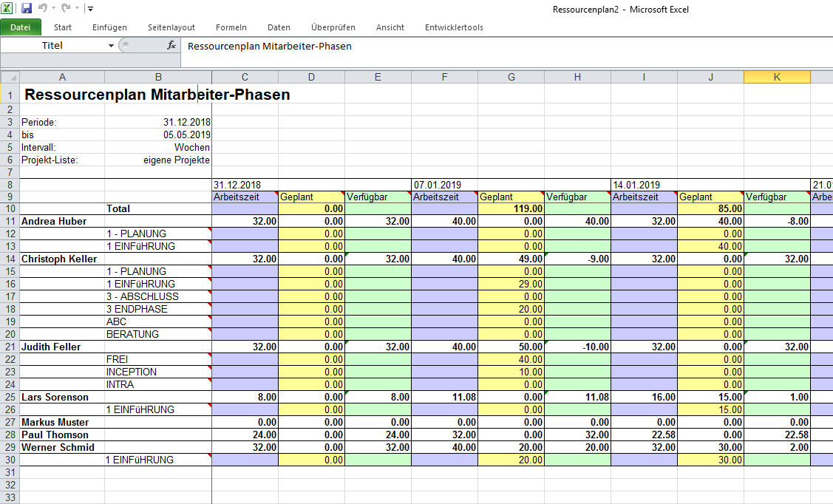Select row 11 by its row header
The width and height of the screenshot is (833, 504).
point(10,221)
